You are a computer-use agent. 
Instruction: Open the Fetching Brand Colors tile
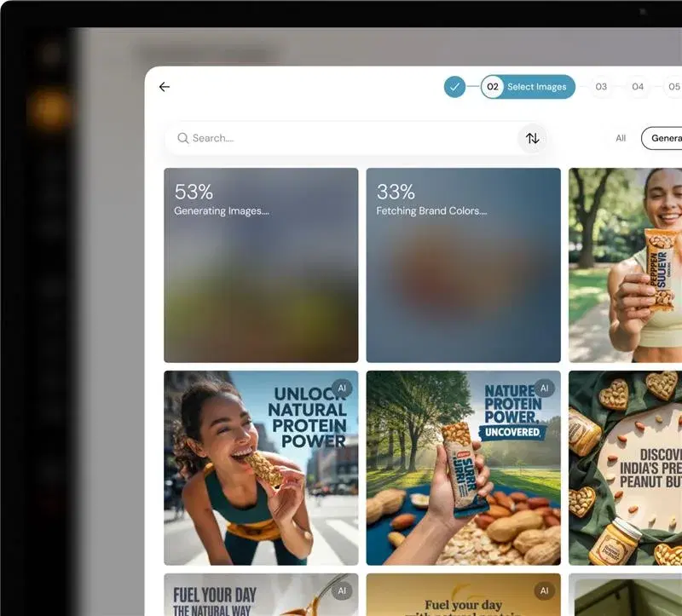(463, 264)
